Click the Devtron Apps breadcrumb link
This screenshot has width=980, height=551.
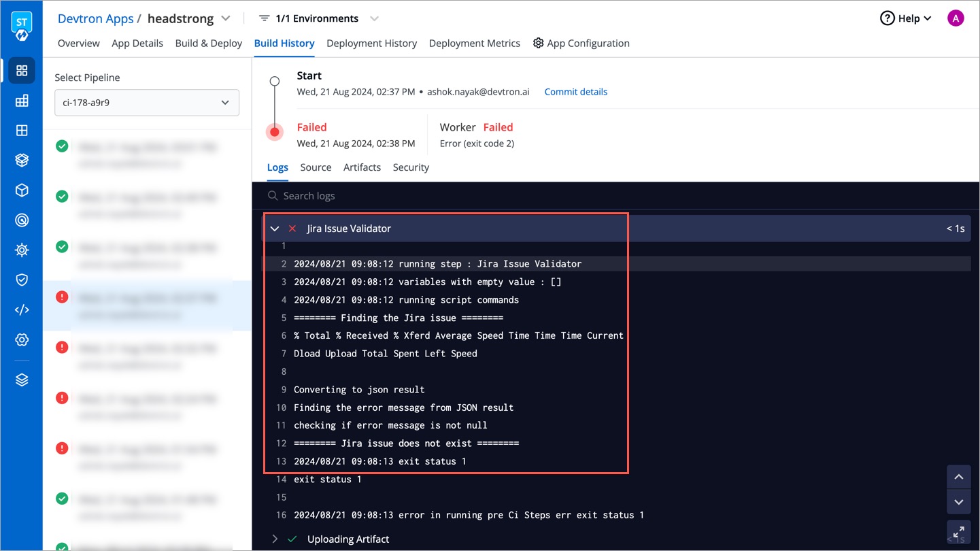tap(95, 18)
